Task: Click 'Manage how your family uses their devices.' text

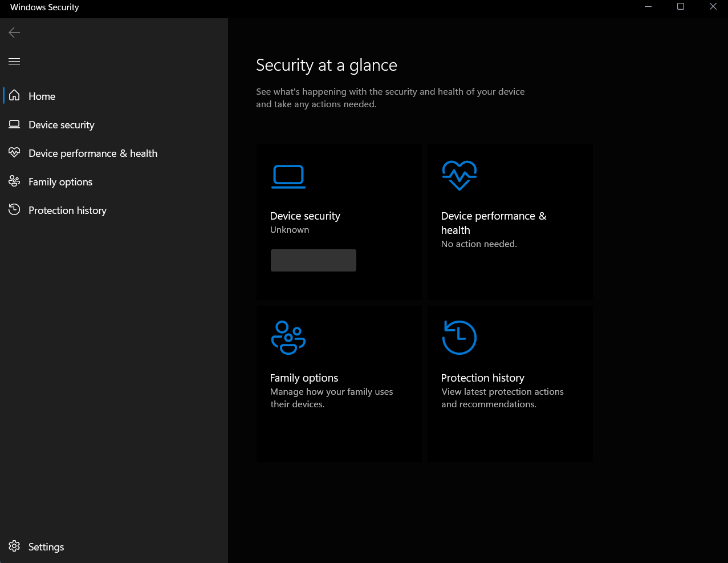Action: pyautogui.click(x=332, y=398)
